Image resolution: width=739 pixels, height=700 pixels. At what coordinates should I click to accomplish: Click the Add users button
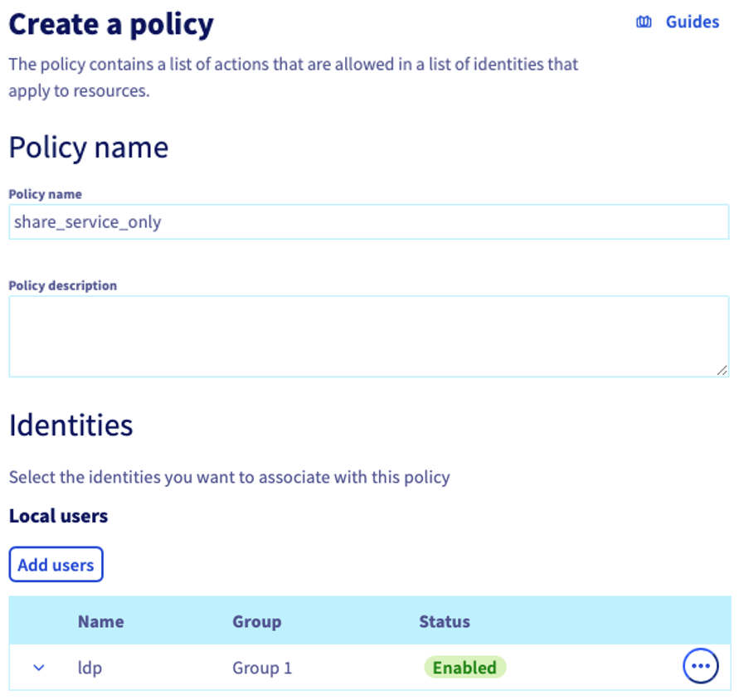(x=56, y=564)
